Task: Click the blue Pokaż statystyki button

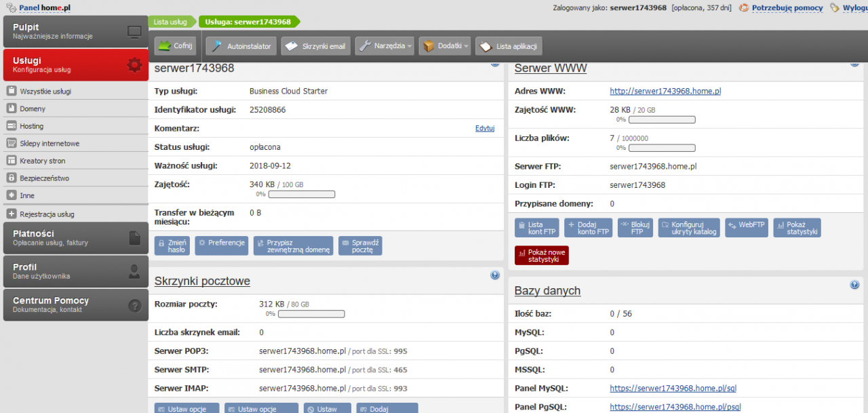Action: [797, 228]
